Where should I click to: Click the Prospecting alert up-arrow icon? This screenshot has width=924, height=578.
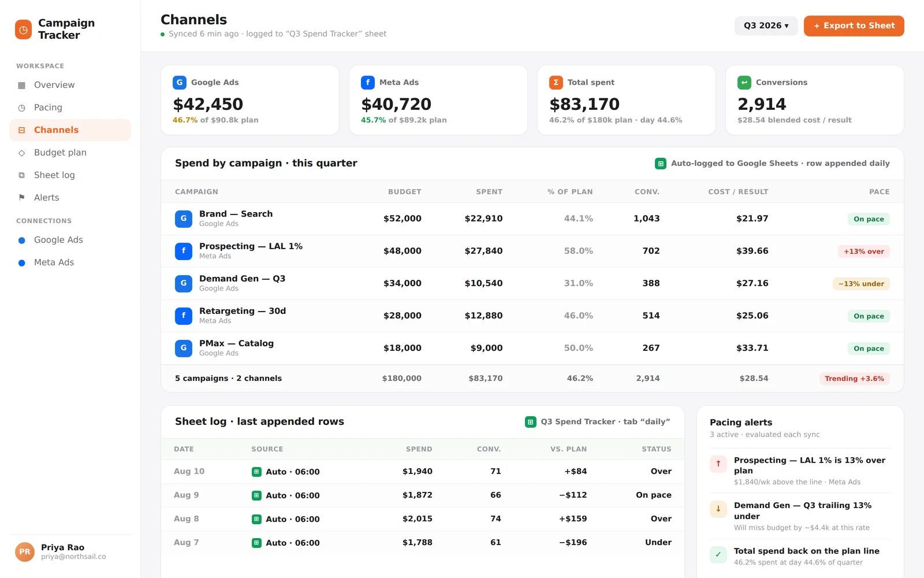(718, 464)
